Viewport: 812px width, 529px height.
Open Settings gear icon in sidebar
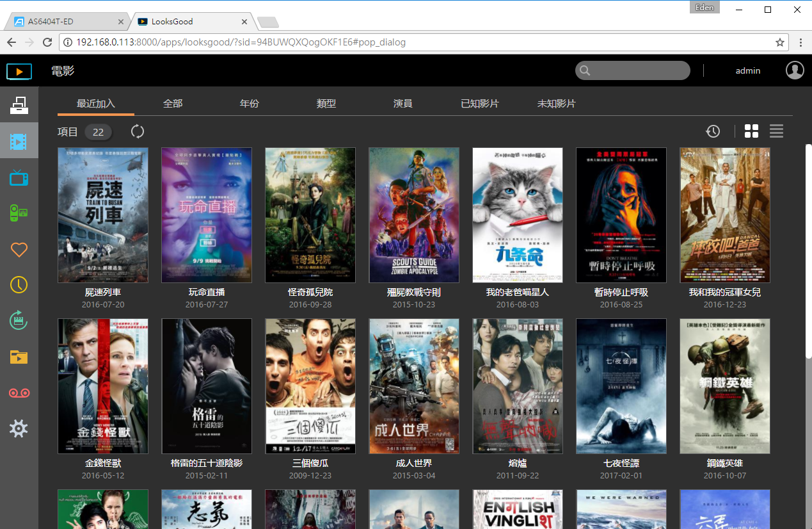click(19, 428)
